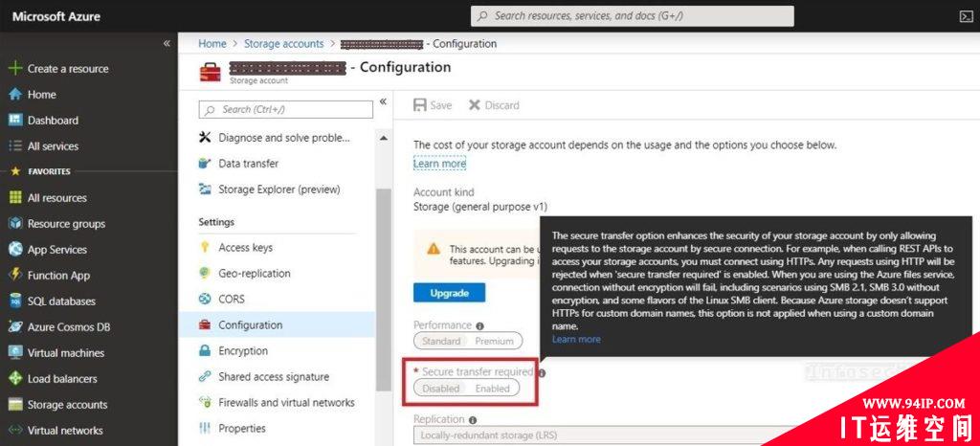The image size is (980, 446).
Task: Click the Dashboard icon in left sidebar
Action: [x=15, y=120]
